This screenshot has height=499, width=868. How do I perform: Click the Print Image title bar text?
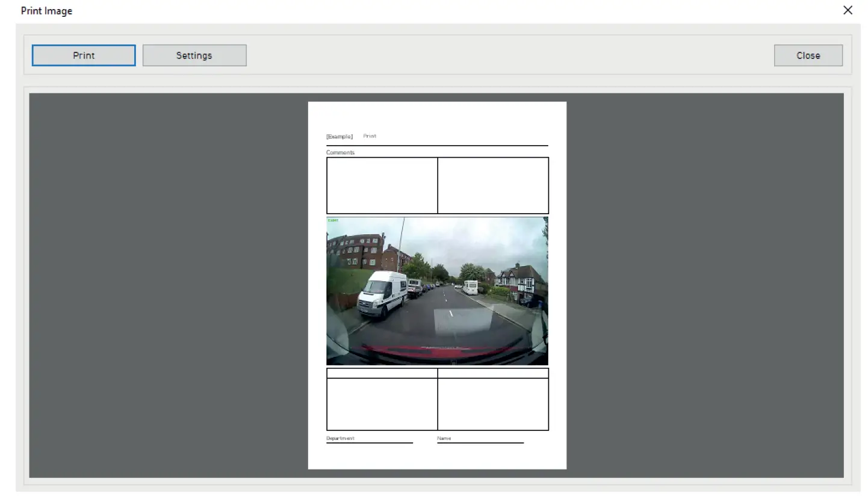click(x=46, y=10)
